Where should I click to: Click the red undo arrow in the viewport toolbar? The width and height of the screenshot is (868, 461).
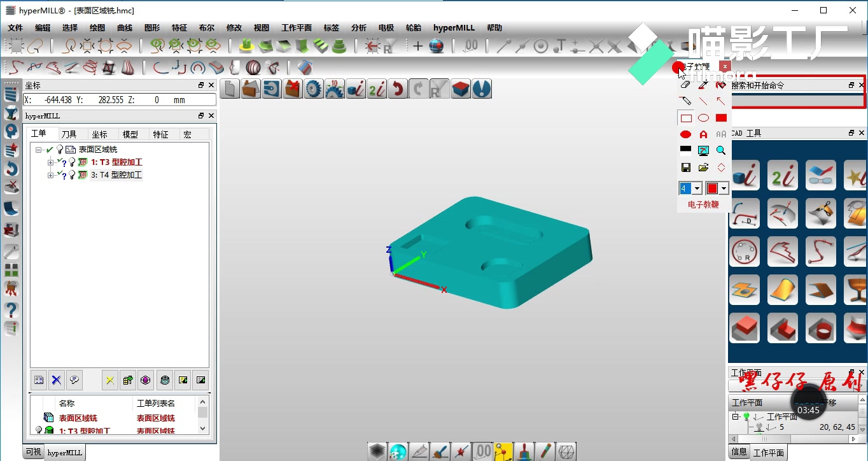[398, 89]
